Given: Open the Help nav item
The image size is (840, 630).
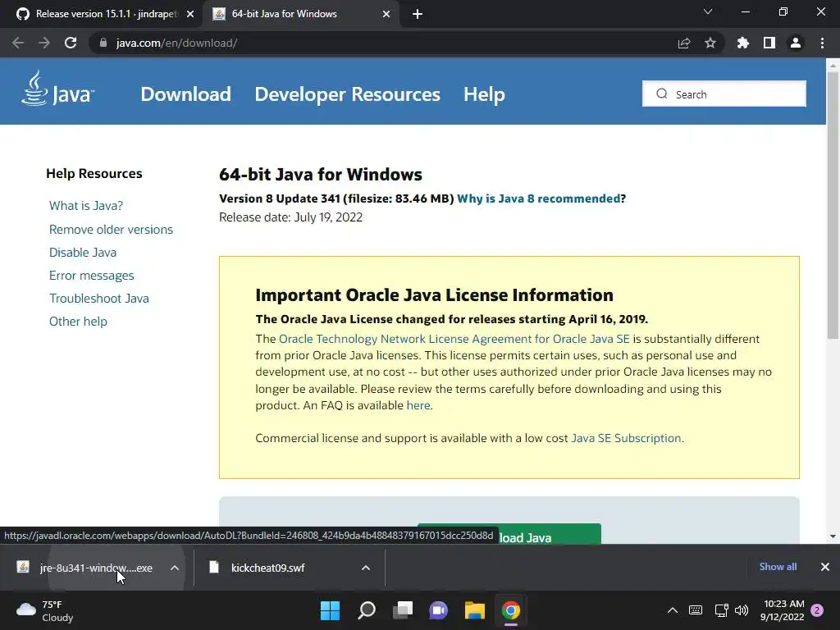Looking at the screenshot, I should [x=484, y=94].
